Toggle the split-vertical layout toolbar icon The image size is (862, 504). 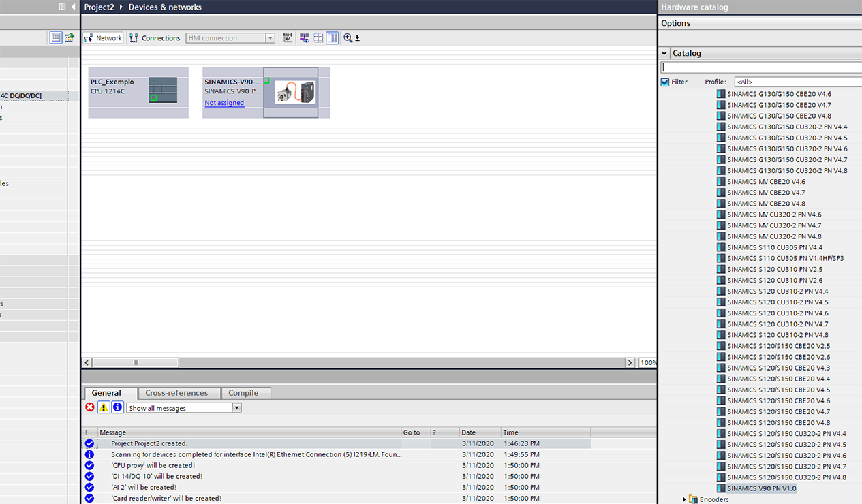[332, 38]
